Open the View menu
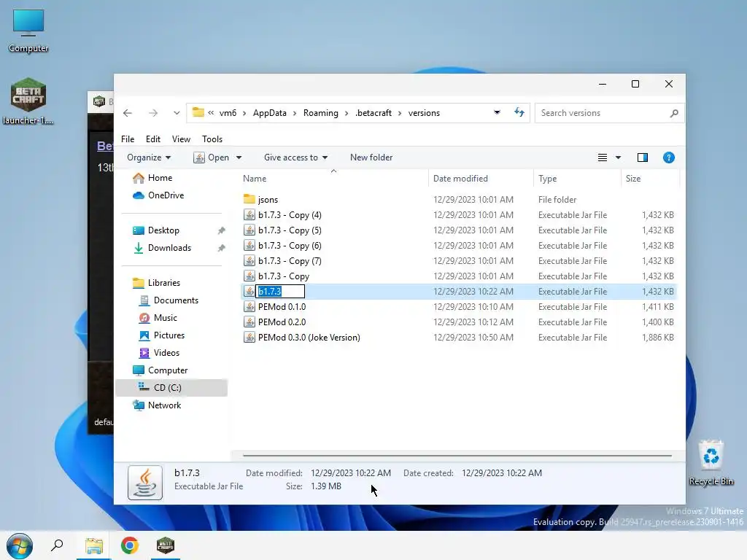 pos(181,139)
